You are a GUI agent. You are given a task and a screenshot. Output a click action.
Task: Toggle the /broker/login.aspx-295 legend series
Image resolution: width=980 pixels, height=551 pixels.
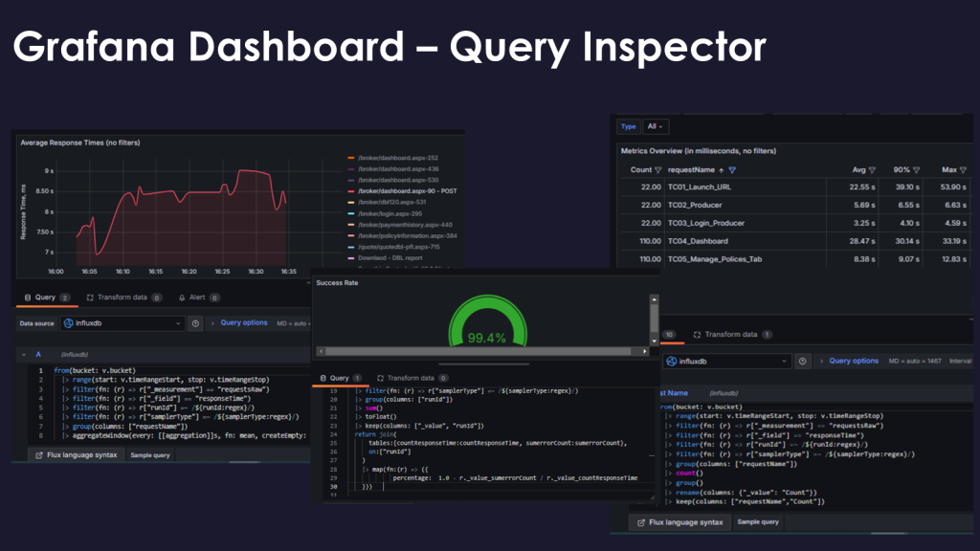(x=390, y=213)
